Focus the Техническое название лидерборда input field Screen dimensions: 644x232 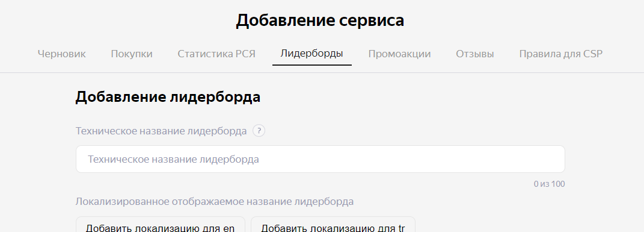pos(320,159)
